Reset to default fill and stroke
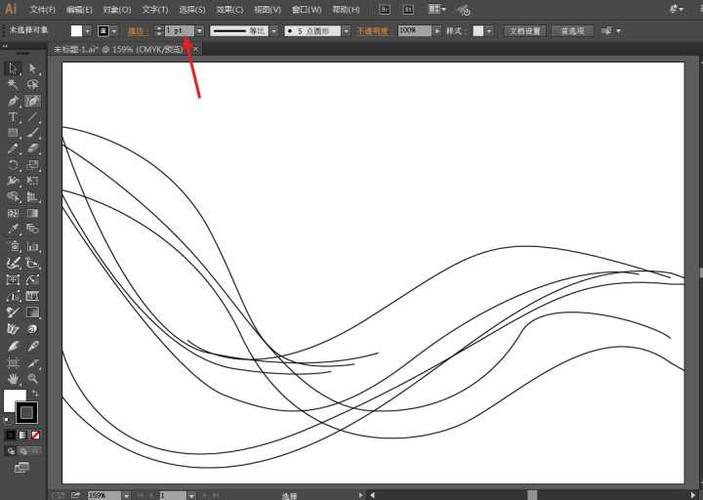The image size is (703, 500). (x=7, y=420)
